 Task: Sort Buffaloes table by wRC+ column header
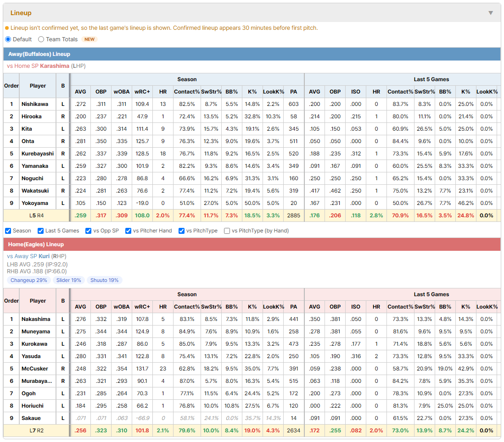click(142, 92)
